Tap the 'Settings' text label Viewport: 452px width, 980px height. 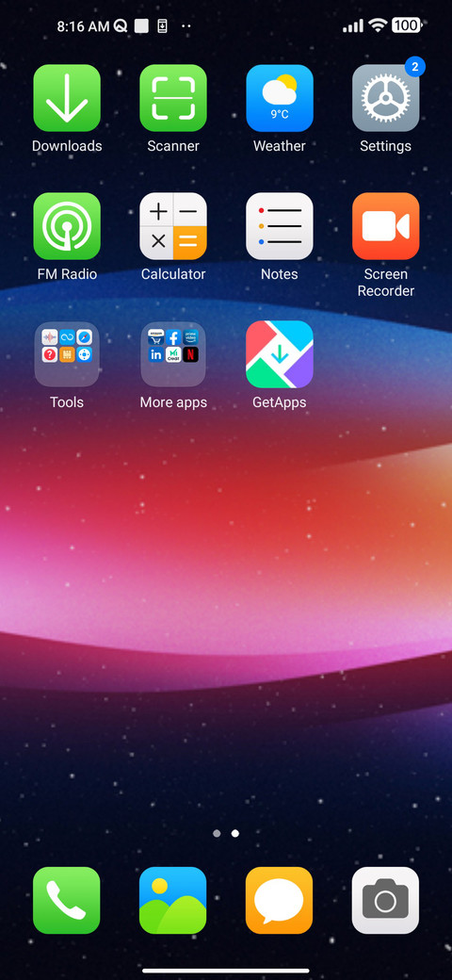click(x=385, y=146)
